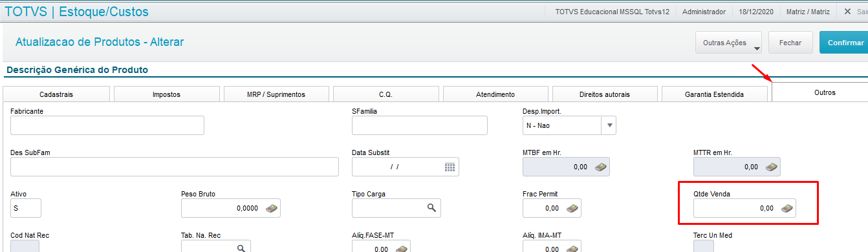
Task: Search Tab. Na. Rec with magnifier icon
Action: 241,248
